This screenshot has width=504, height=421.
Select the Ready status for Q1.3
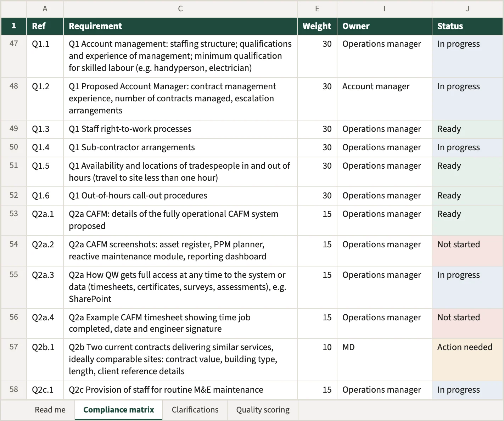click(467, 129)
